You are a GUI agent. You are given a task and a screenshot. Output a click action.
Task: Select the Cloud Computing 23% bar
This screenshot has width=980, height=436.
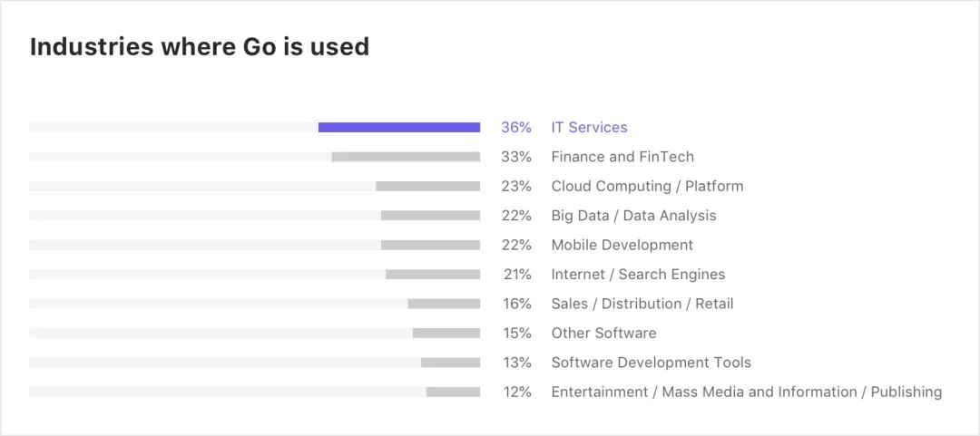[x=427, y=187]
